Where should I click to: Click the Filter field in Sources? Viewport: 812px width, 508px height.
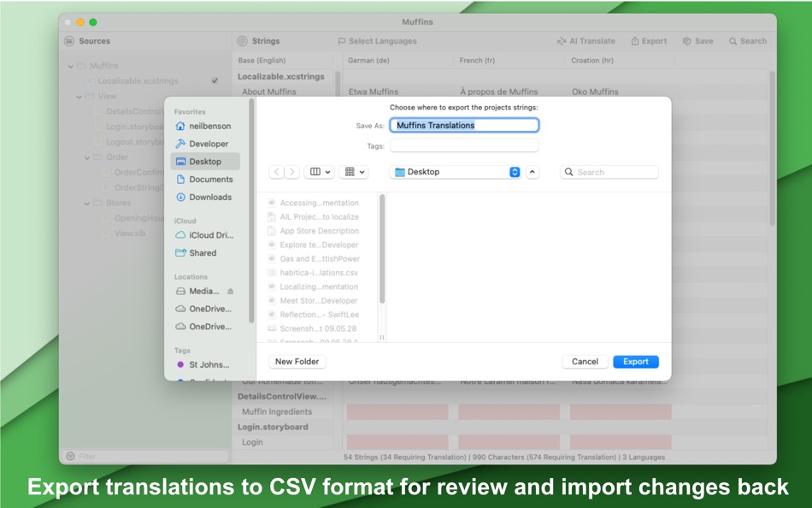(x=146, y=456)
